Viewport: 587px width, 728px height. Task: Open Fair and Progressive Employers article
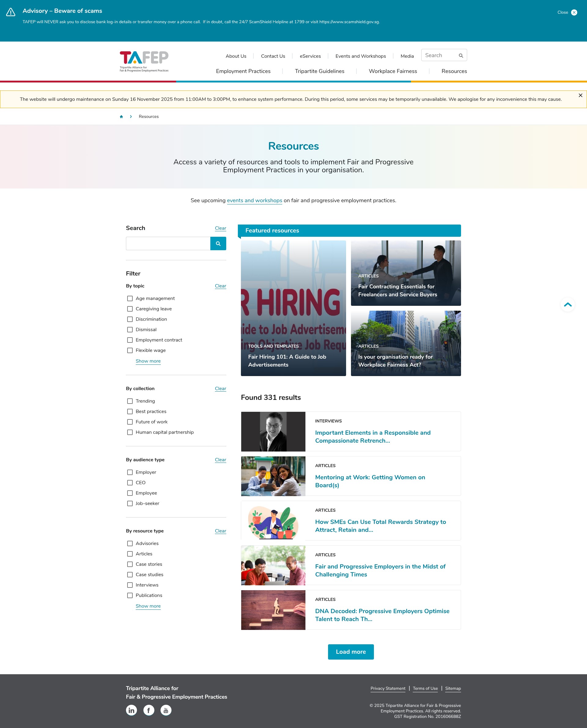(x=380, y=570)
